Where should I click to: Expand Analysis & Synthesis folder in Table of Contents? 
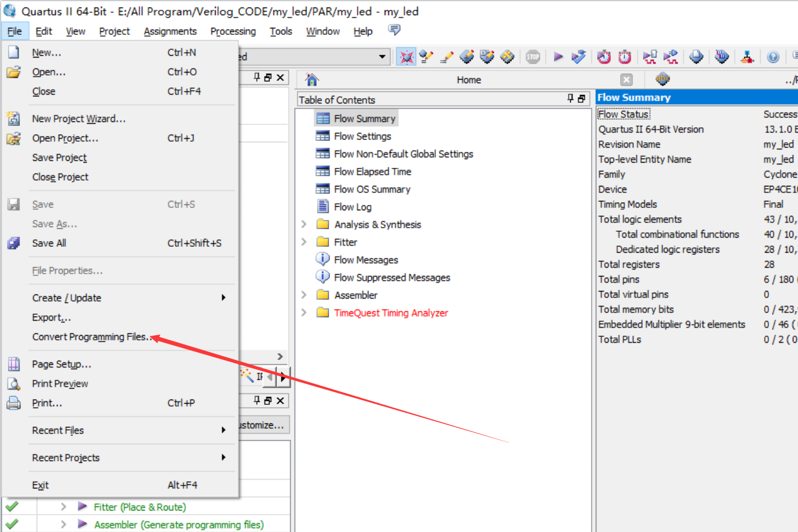[304, 224]
